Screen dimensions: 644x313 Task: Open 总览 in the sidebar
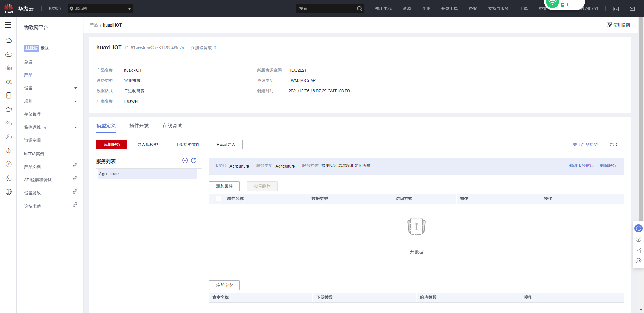(28, 62)
